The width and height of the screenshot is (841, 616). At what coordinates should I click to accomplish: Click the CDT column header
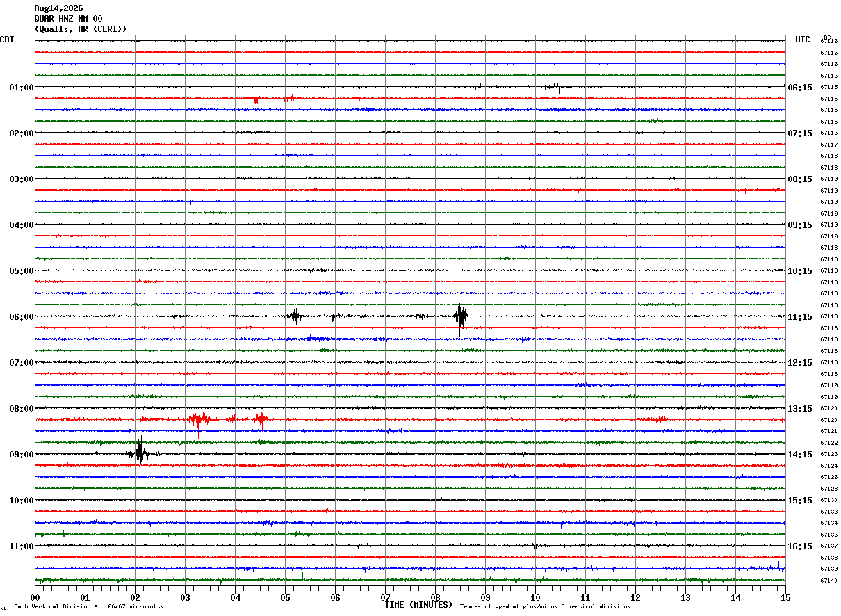(7, 40)
